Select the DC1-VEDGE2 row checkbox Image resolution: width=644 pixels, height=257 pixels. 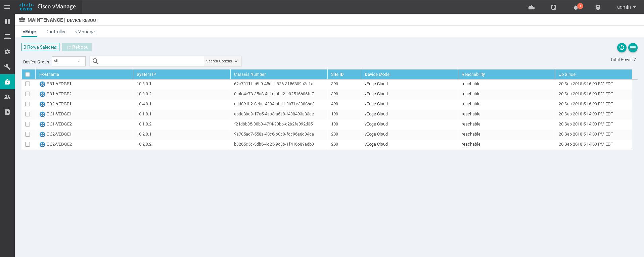pos(28,124)
